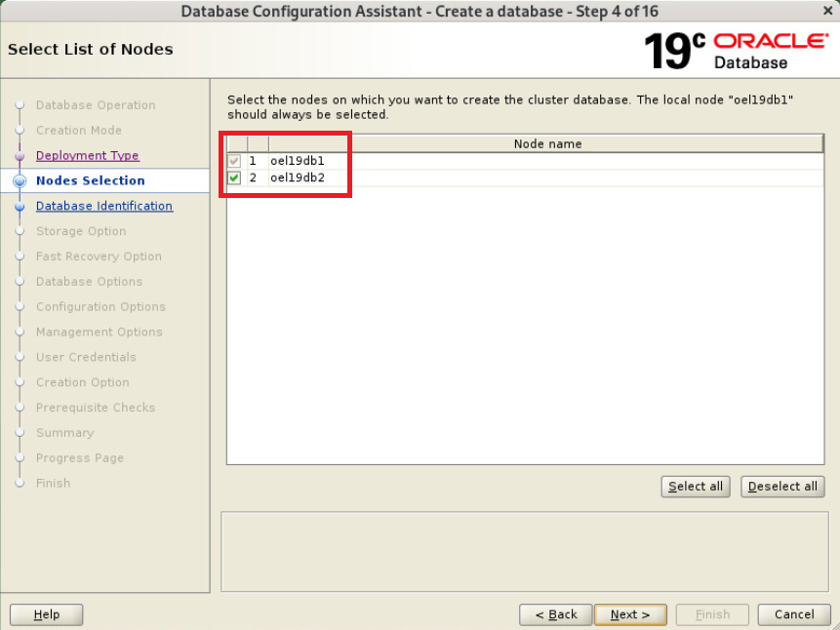
Task: Click the Summary step
Action: (64, 432)
